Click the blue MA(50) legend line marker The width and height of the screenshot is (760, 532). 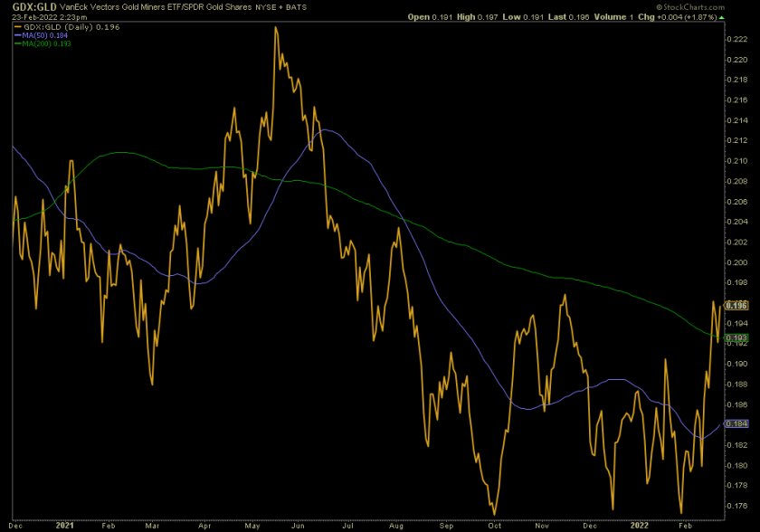click(x=18, y=35)
